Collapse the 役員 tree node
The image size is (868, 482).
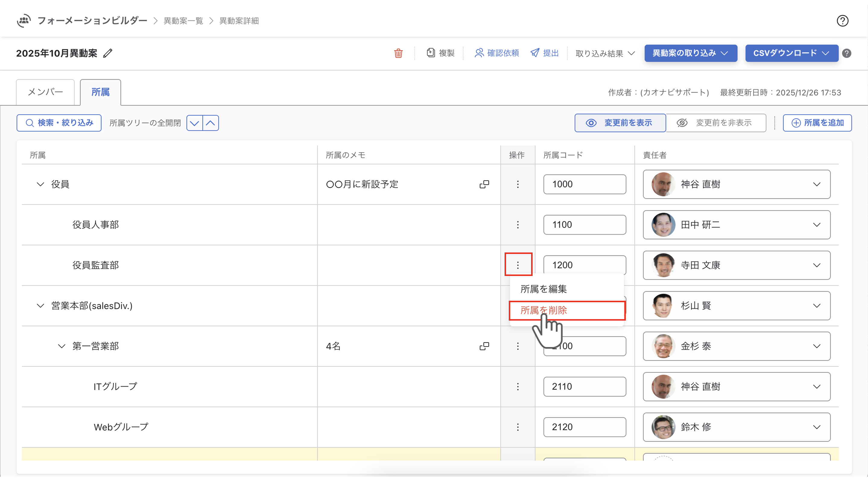coord(40,184)
